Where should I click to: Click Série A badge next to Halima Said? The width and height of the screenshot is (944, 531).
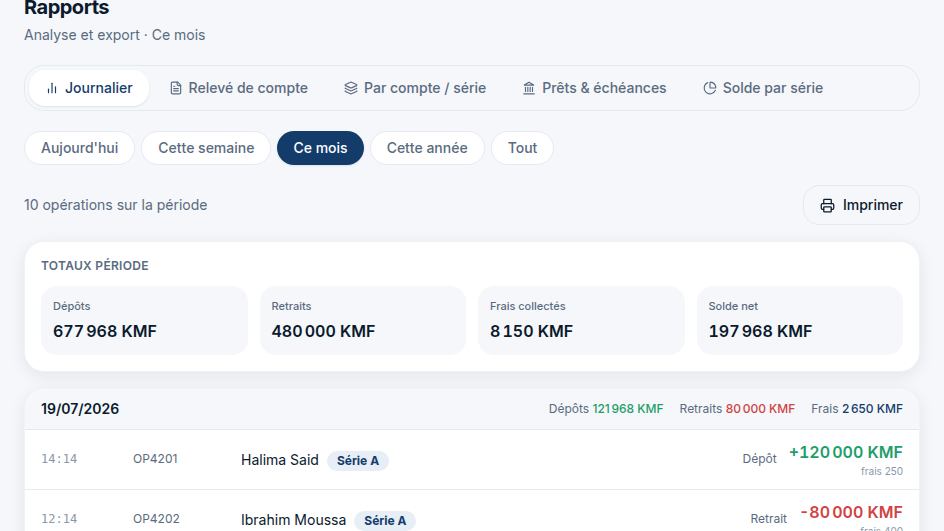(358, 461)
